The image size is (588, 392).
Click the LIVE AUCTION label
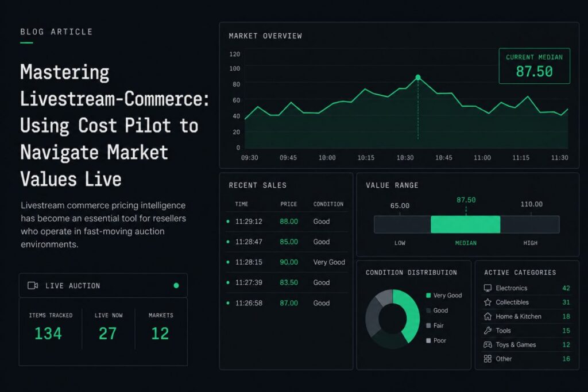click(73, 286)
